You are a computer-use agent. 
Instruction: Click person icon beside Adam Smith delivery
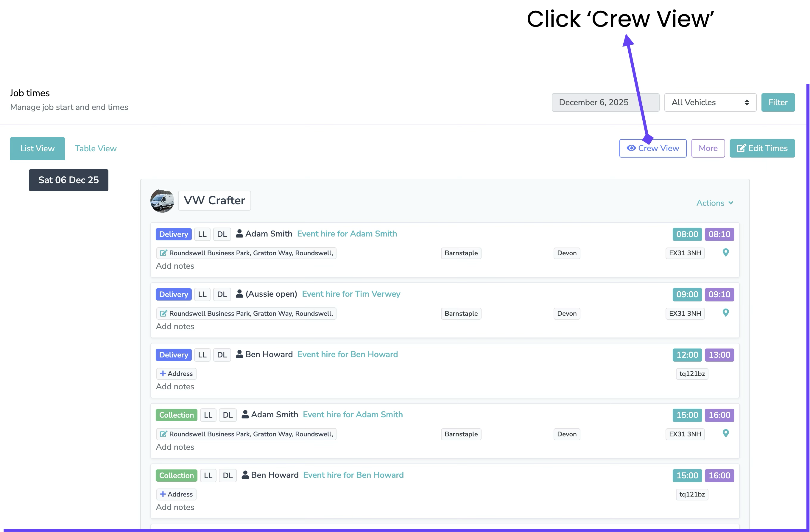pos(239,234)
